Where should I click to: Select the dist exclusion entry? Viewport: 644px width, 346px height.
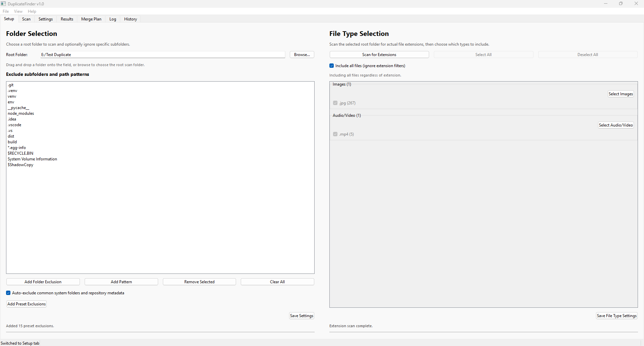point(160,136)
